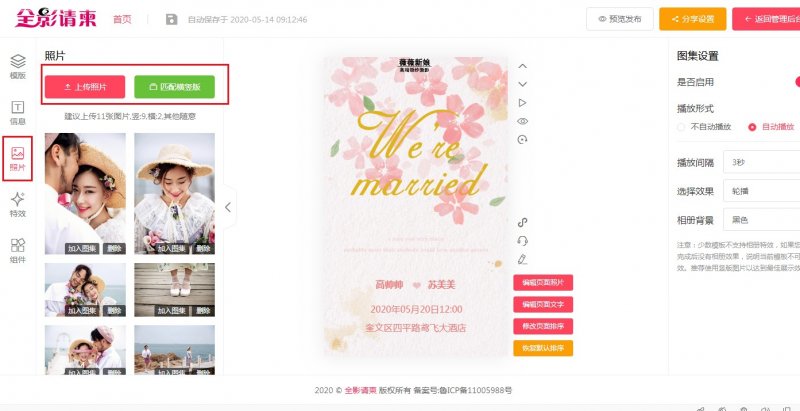Click the pencil edit icon beside preview

point(522,260)
